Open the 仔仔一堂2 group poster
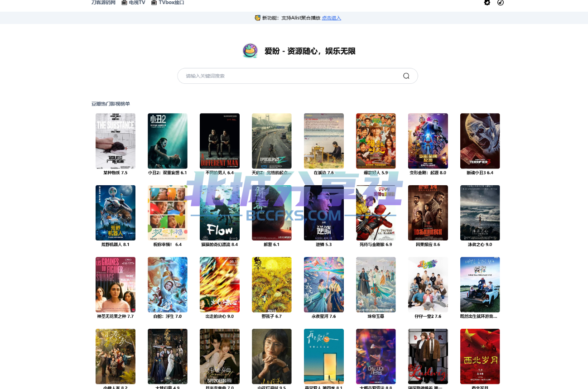Image resolution: width=588 pixels, height=389 pixels. click(428, 285)
